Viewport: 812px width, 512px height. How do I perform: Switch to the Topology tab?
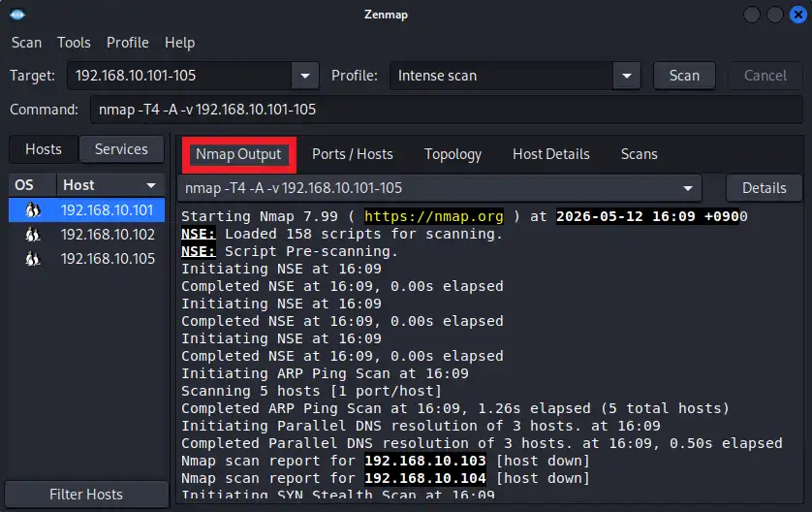453,154
